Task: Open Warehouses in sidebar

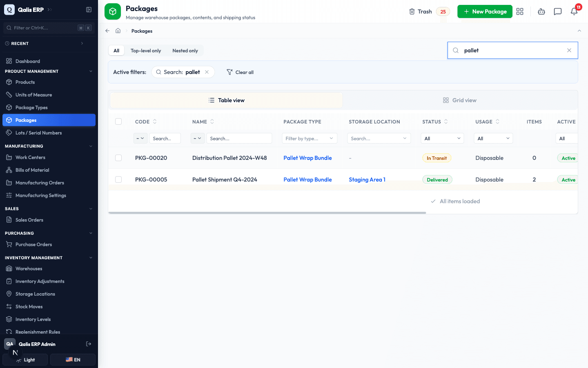Action: pos(49,269)
